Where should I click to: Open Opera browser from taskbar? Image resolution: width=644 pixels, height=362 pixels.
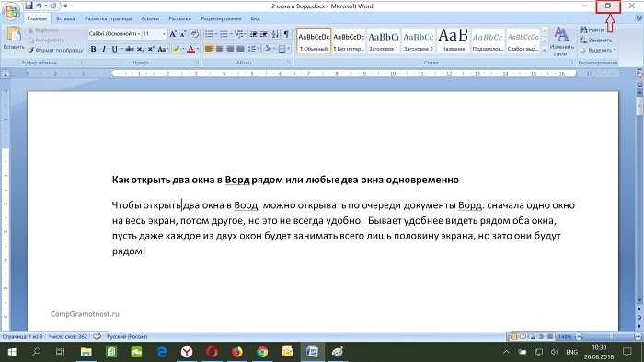tap(212, 352)
